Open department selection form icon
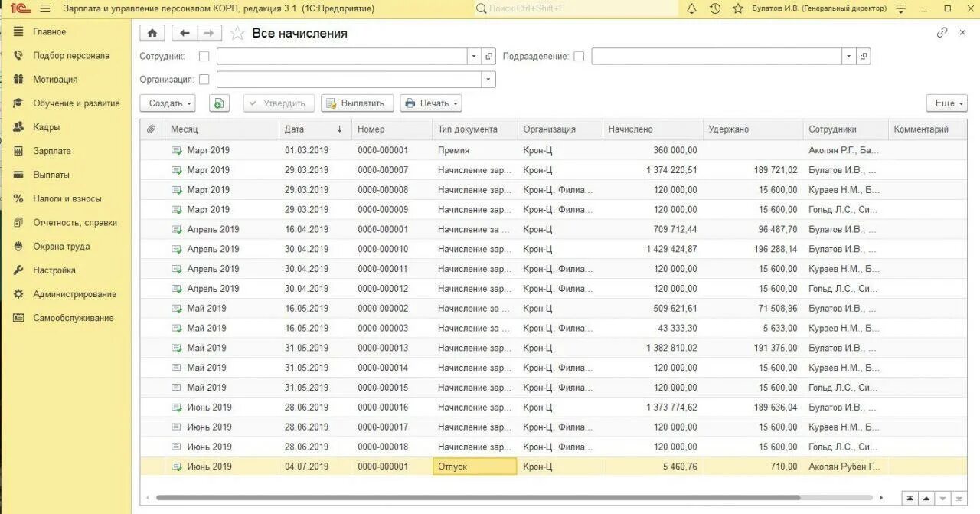The height and width of the screenshot is (514, 980). [x=864, y=57]
